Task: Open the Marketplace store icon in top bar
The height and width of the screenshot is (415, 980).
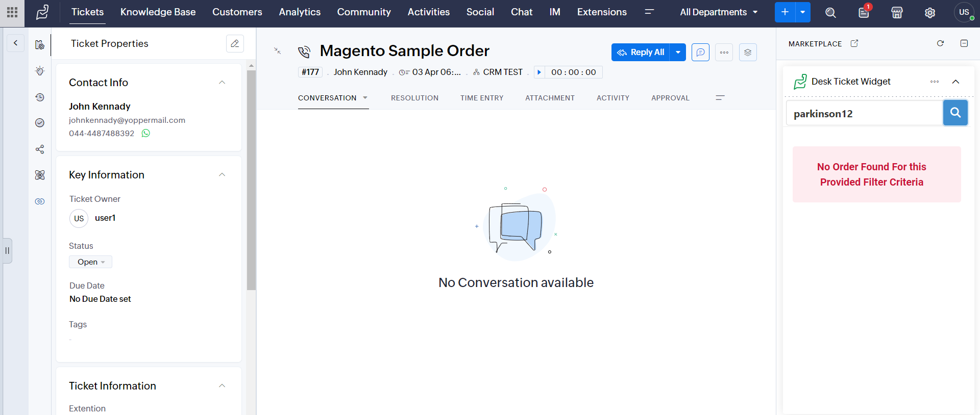Action: pos(897,13)
